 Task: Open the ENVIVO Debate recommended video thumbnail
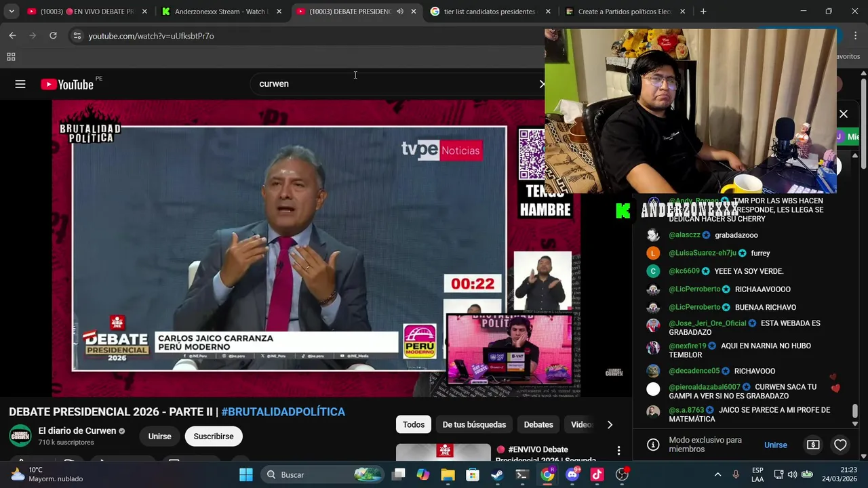[443, 452]
